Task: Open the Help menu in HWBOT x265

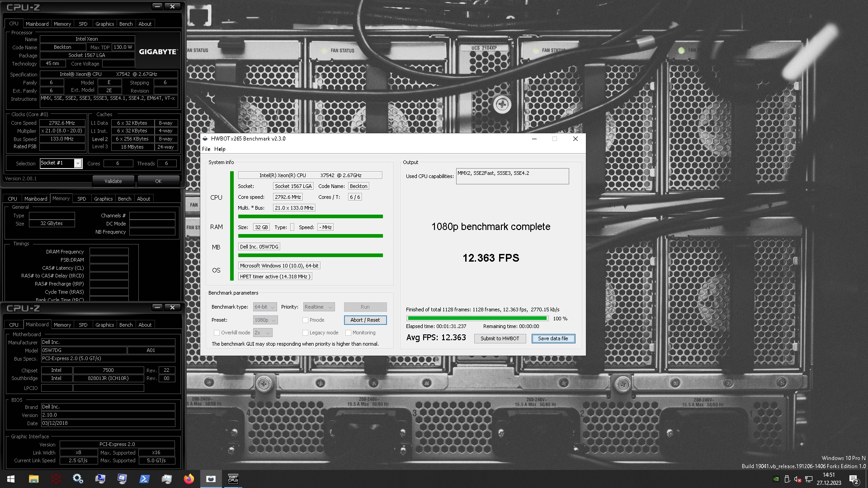Action: point(220,149)
